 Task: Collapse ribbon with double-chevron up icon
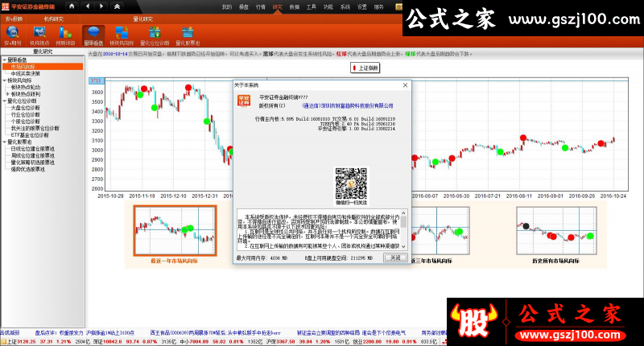pos(117,6)
